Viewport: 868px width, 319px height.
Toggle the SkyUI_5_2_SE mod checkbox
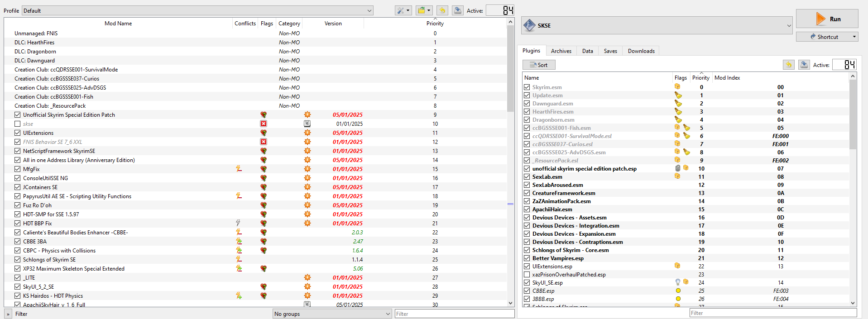click(x=17, y=286)
